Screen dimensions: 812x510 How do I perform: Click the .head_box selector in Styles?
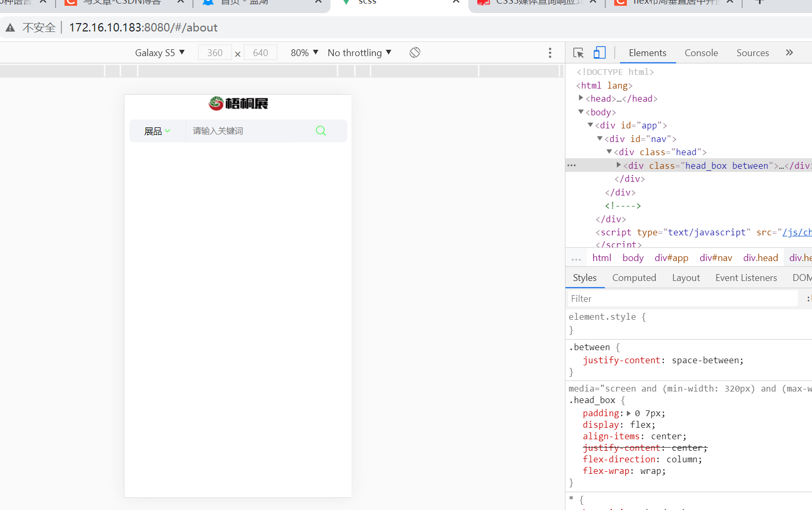[592, 400]
